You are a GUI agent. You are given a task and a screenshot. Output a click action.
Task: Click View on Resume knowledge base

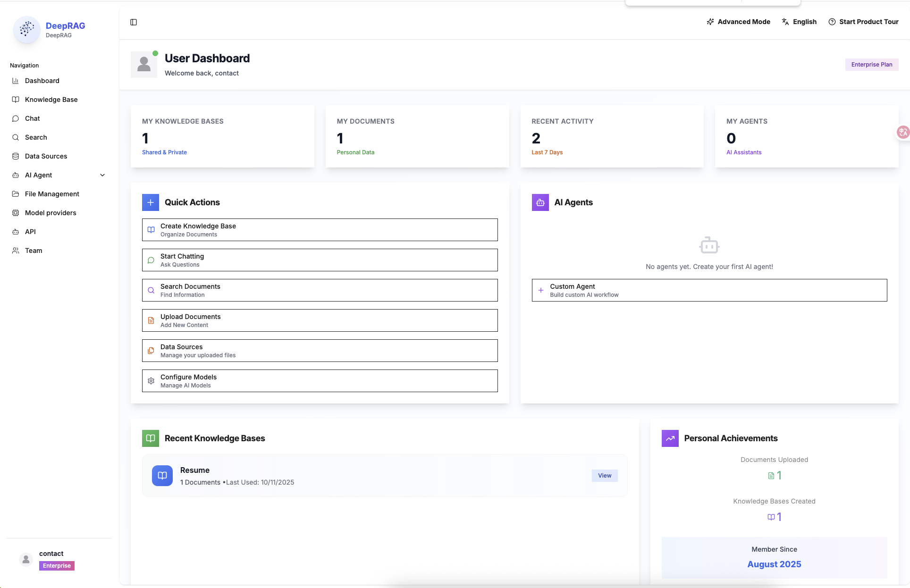click(x=604, y=476)
